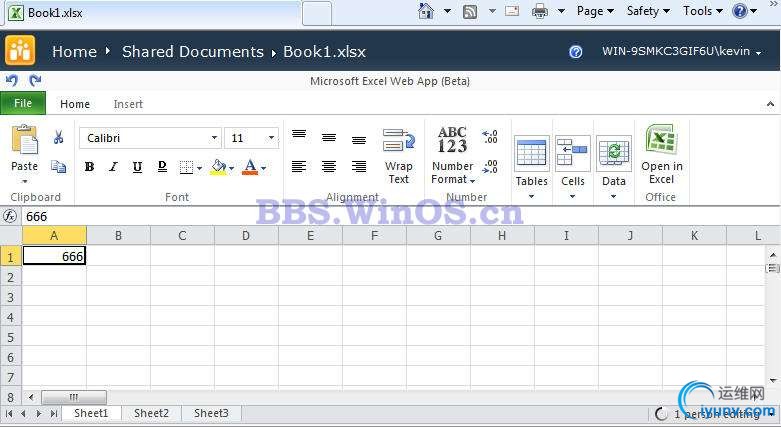Switch to the Sheet1 tab
The width and height of the screenshot is (781, 427).
point(91,413)
